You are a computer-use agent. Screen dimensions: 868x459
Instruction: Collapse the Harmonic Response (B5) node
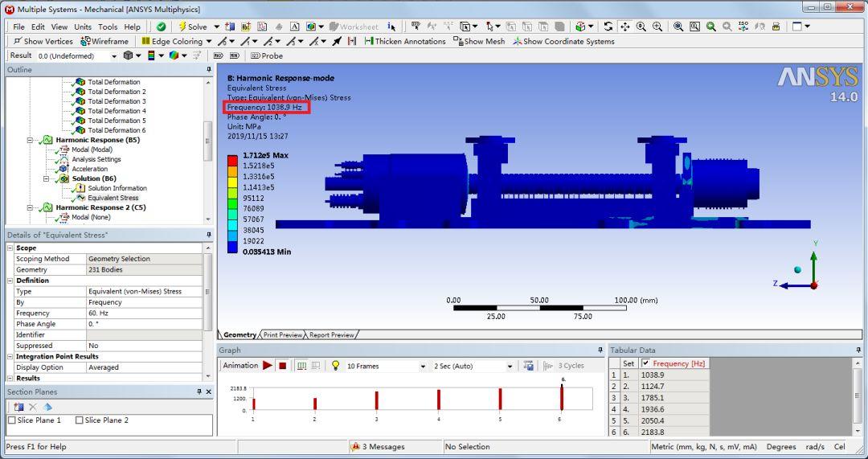click(x=31, y=140)
